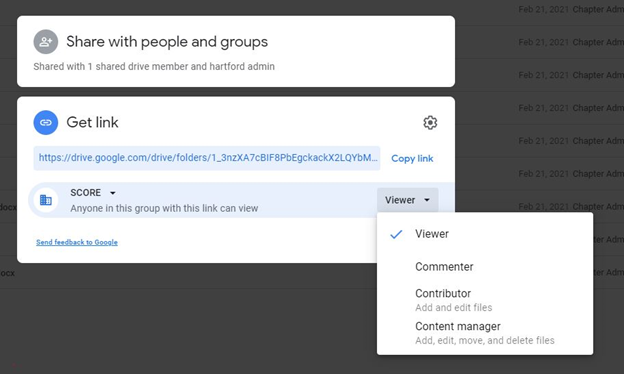Select the Content manager role option
The width and height of the screenshot is (624, 374).
click(485, 333)
